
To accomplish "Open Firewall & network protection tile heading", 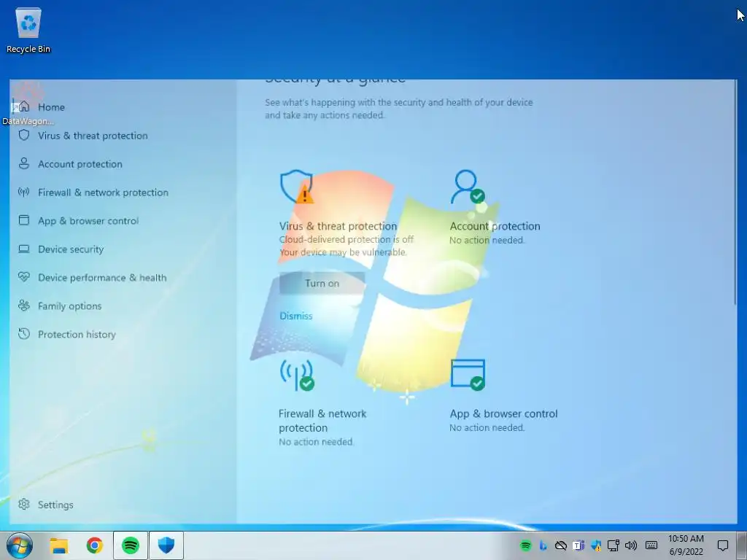I will pyautogui.click(x=322, y=421).
